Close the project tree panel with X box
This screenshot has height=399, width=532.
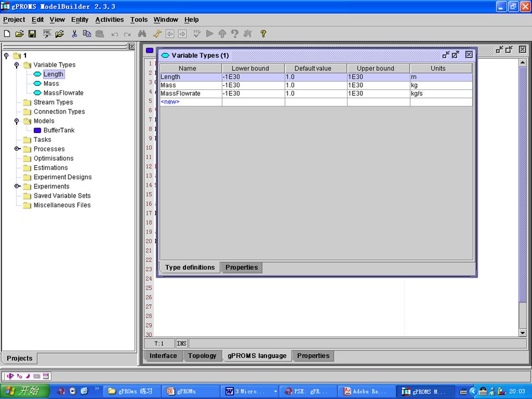(132, 47)
